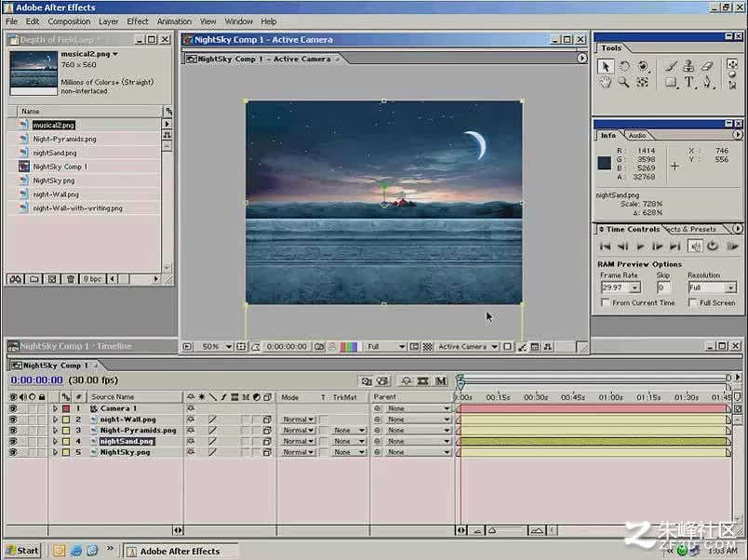
Task: Expand the nightSand.png layer properties
Action: tap(55, 441)
